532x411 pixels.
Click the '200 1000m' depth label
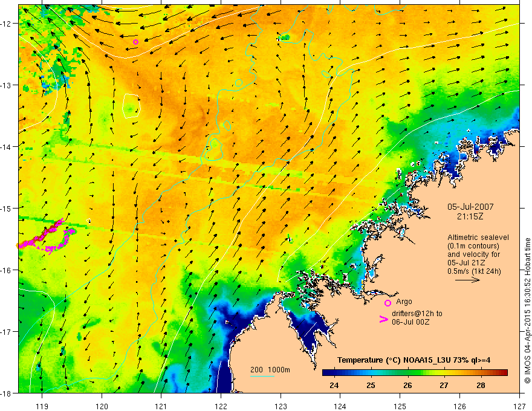tap(270, 370)
